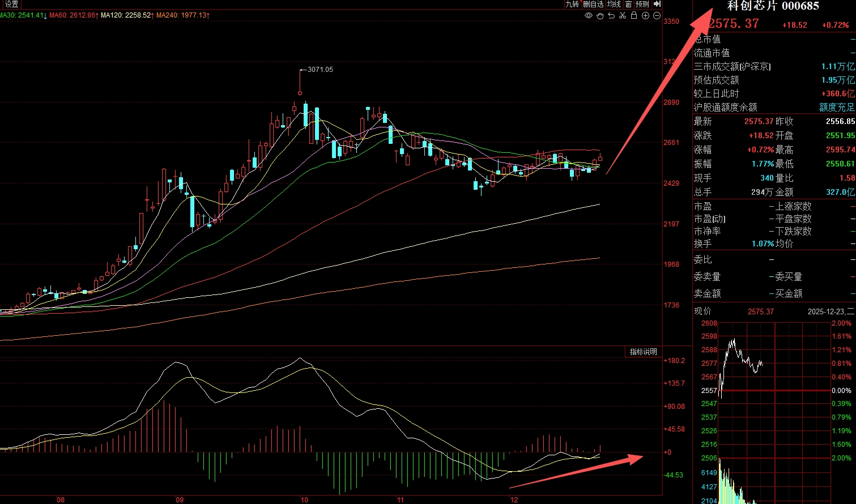Open the 预测 forecast tab
The image size is (856, 504).
(x=642, y=4)
